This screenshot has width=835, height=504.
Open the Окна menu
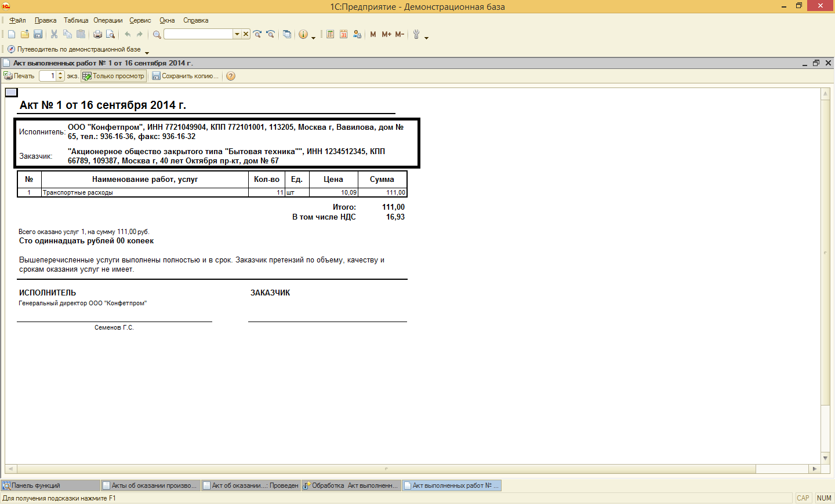click(x=167, y=20)
